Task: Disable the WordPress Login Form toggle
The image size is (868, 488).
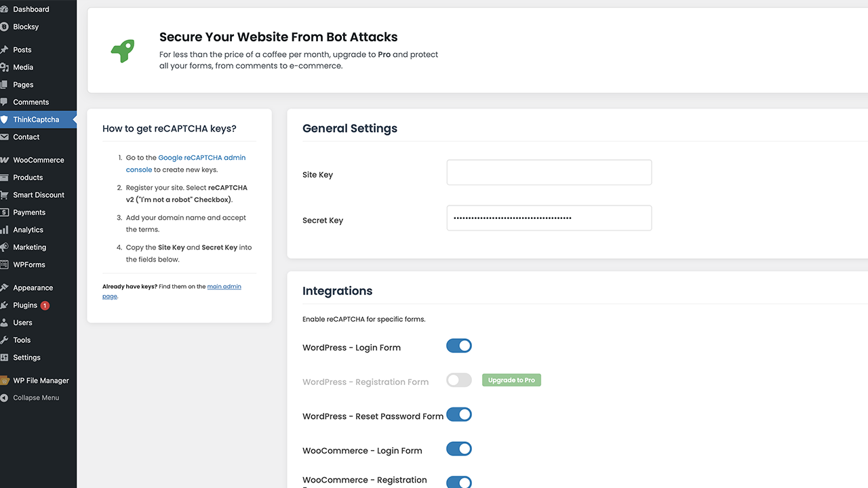Action: [459, 346]
